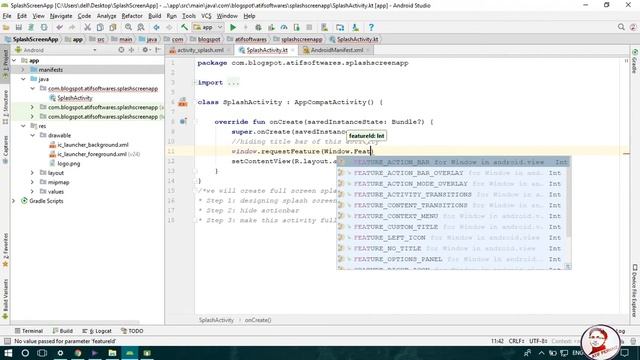Open the File menu
This screenshot has width=640, height=360.
[7, 16]
